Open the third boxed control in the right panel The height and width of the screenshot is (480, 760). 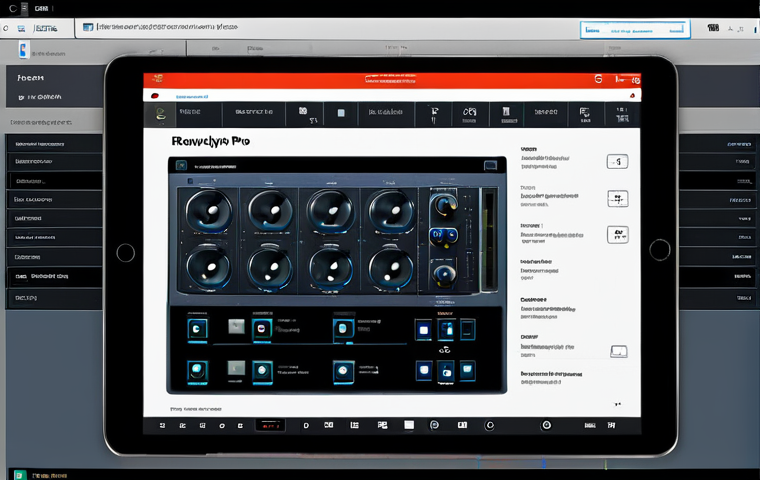tap(618, 235)
